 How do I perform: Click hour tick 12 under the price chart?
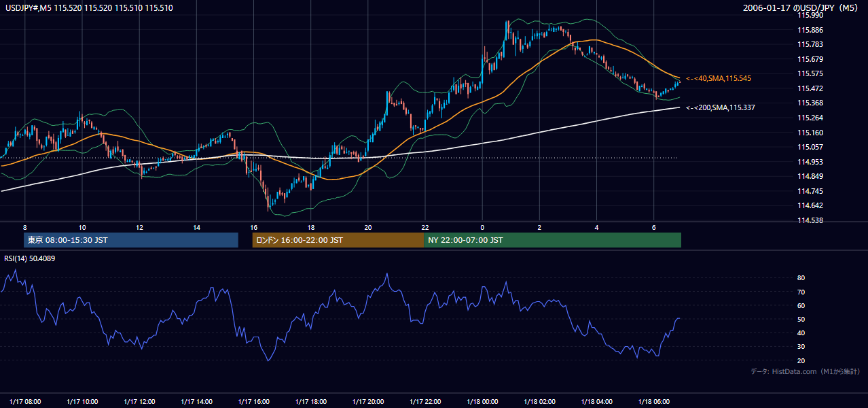click(139, 227)
